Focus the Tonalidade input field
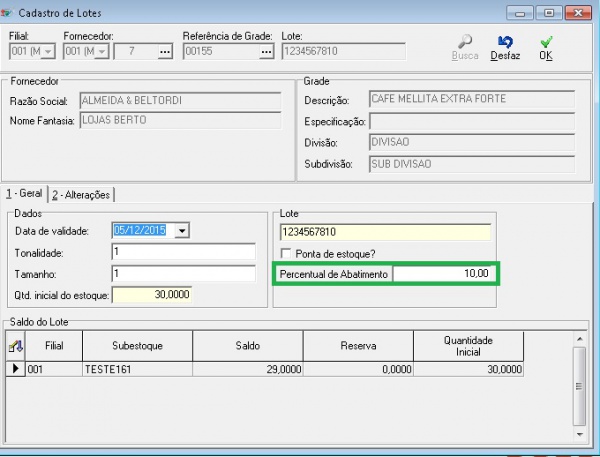 pyautogui.click(x=184, y=252)
